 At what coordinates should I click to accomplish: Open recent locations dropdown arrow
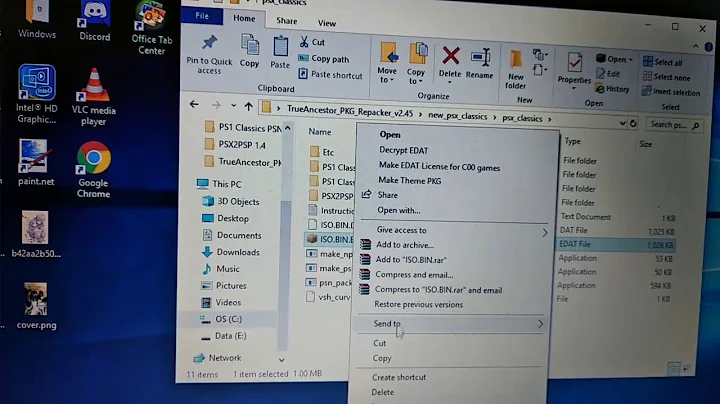pyautogui.click(x=233, y=106)
